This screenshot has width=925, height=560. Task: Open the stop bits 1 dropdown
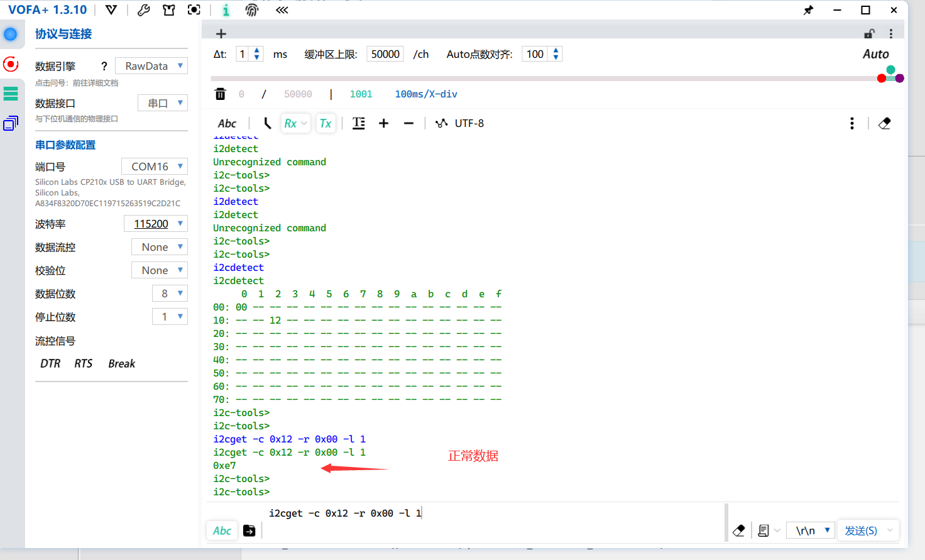(170, 317)
